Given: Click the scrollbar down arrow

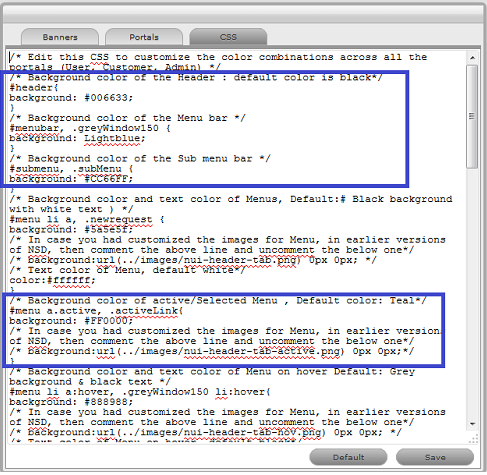Looking at the screenshot, I should (x=472, y=424).
